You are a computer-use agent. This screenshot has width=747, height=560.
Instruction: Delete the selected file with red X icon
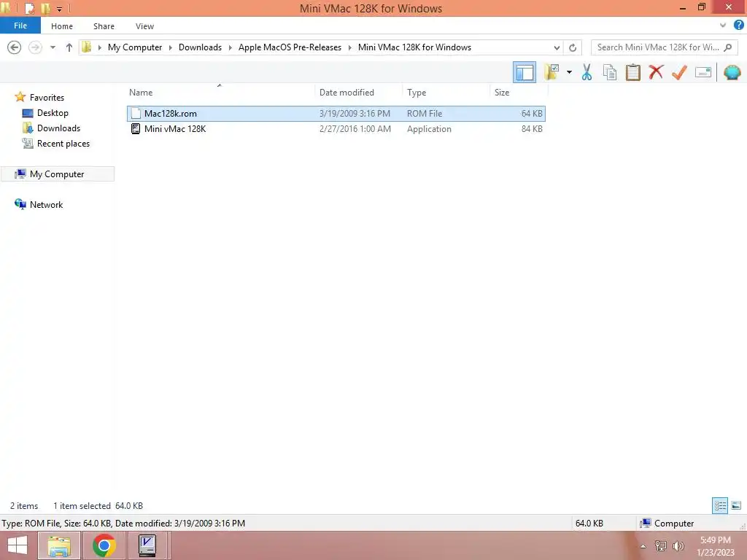pyautogui.click(x=656, y=72)
